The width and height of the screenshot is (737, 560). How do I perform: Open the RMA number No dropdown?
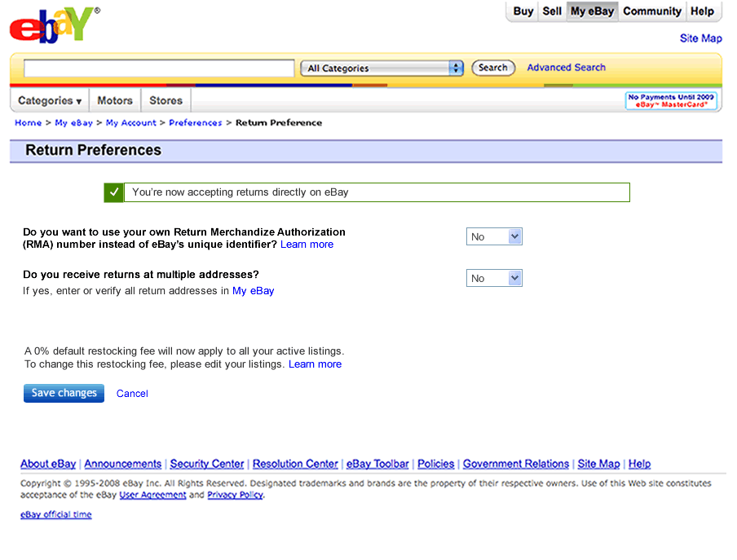(x=494, y=236)
